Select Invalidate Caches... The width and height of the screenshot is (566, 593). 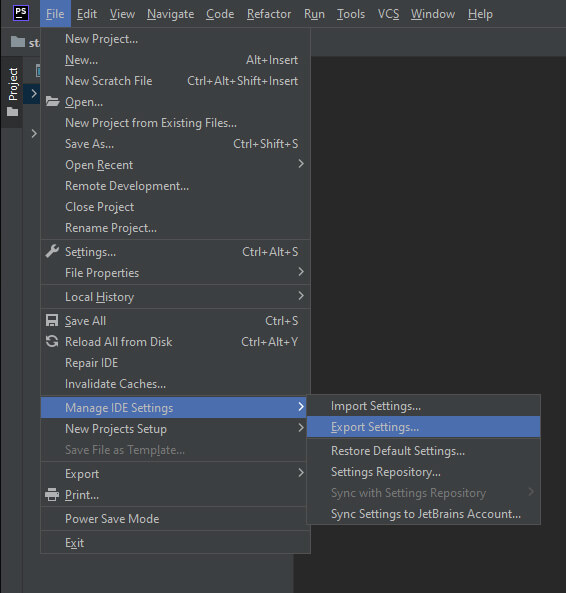point(175,384)
